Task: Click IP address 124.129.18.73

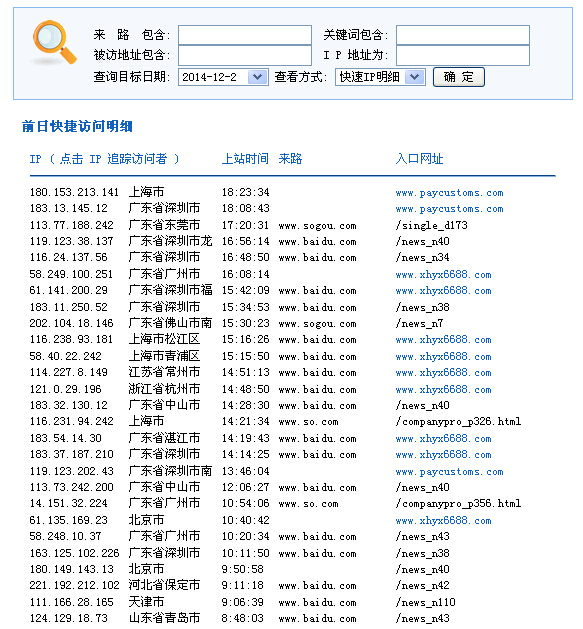Action: coord(69,618)
